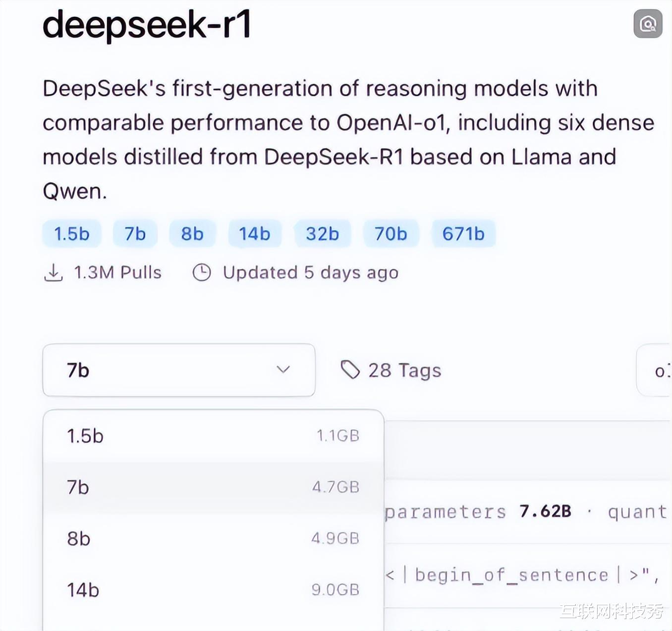The height and width of the screenshot is (631, 672).
Task: Pick the 8b 4.9GB dropdown entry
Action: point(213,538)
